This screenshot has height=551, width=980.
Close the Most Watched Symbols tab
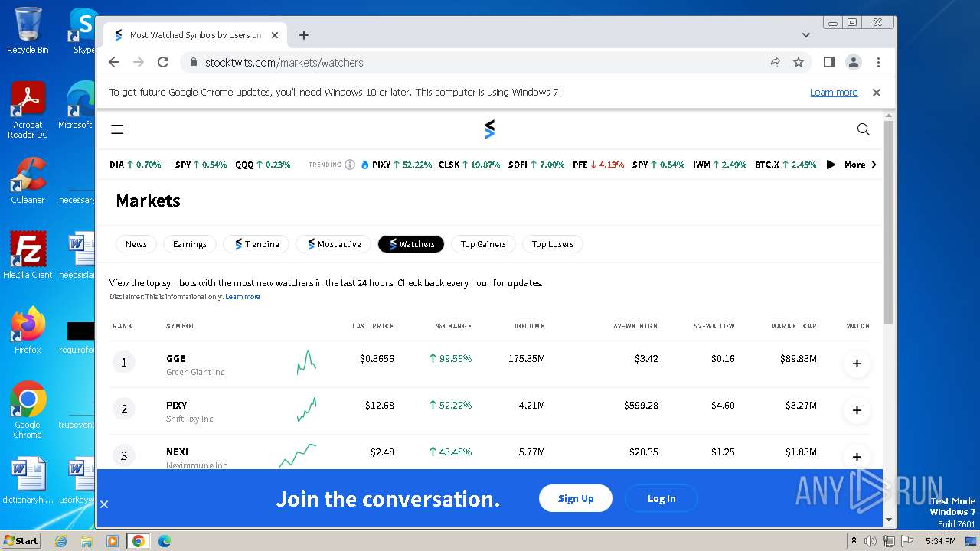tap(276, 35)
